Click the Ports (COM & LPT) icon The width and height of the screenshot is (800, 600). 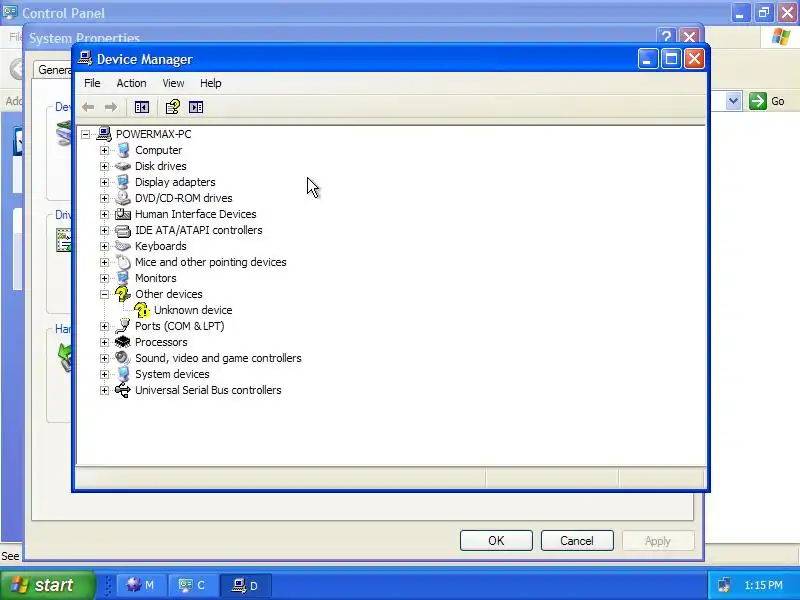click(123, 326)
